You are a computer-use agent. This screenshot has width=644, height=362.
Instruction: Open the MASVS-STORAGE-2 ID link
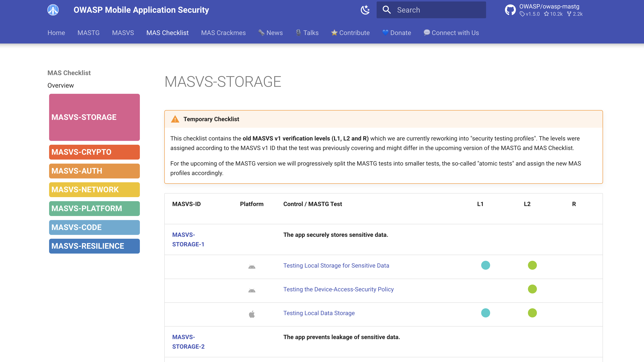tap(188, 342)
